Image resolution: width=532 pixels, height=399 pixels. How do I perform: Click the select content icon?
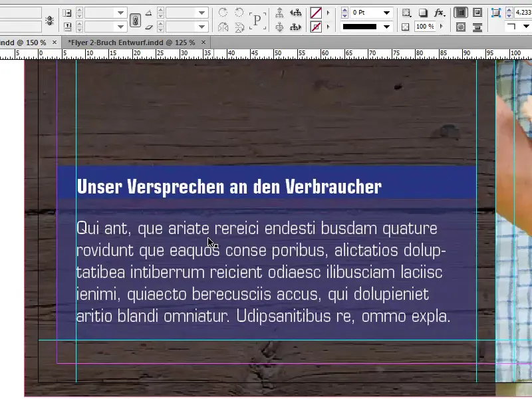point(279,27)
